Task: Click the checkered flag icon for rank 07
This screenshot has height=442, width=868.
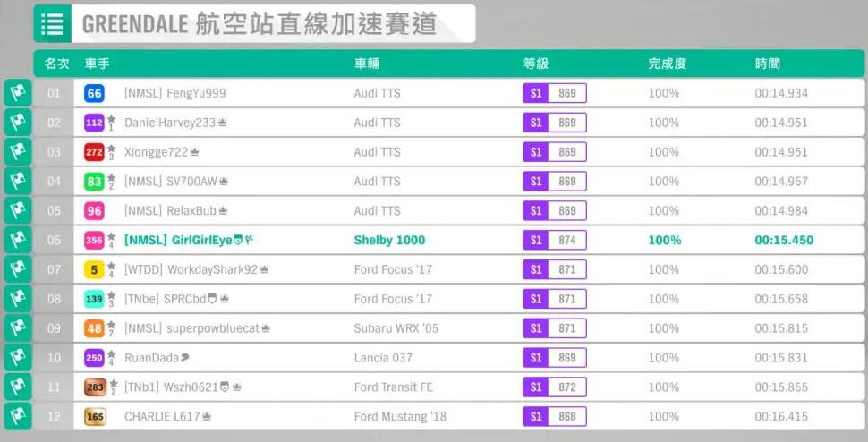Action: pos(18,268)
